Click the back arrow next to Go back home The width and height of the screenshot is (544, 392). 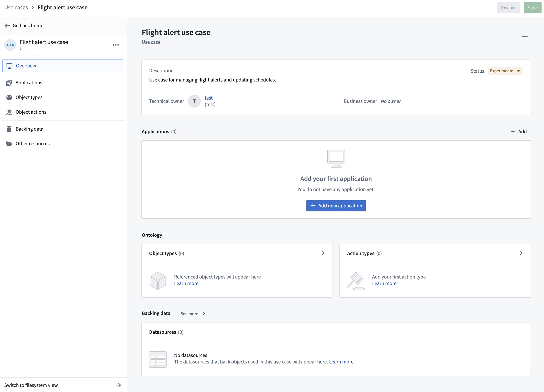point(7,25)
